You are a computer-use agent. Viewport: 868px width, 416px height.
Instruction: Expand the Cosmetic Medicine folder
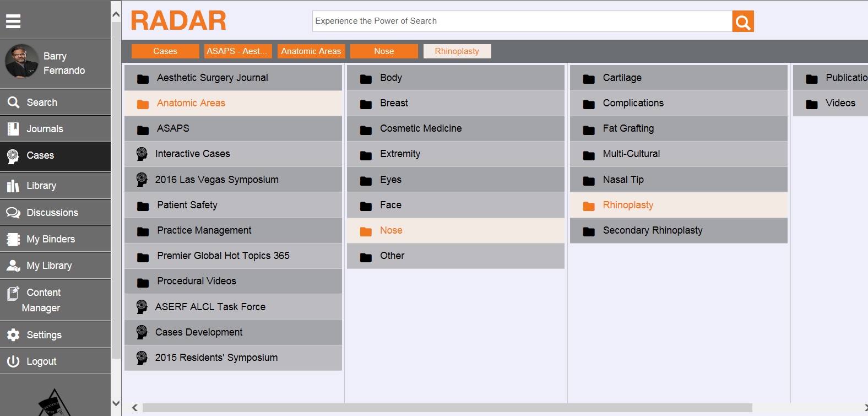[x=420, y=128]
